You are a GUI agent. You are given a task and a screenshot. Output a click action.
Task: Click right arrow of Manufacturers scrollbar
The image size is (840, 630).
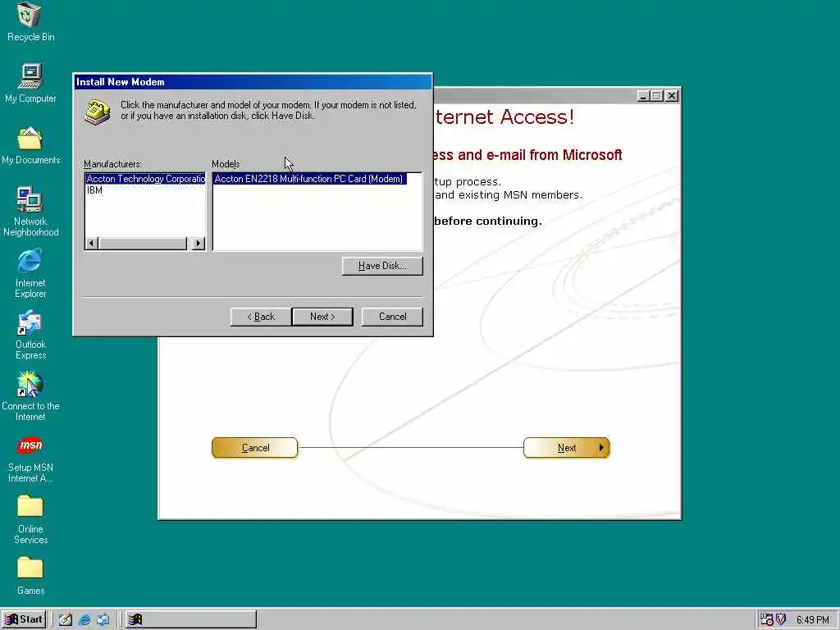click(199, 244)
